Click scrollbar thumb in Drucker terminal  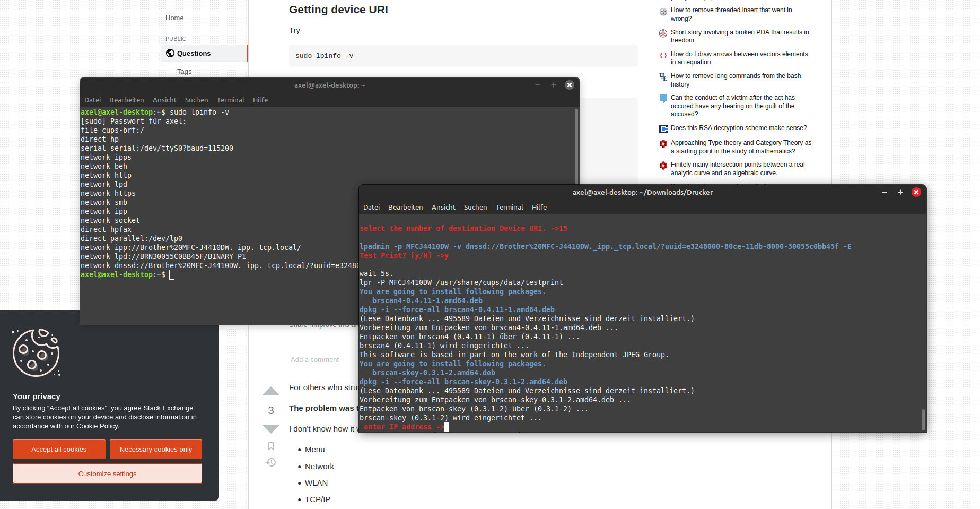923,420
